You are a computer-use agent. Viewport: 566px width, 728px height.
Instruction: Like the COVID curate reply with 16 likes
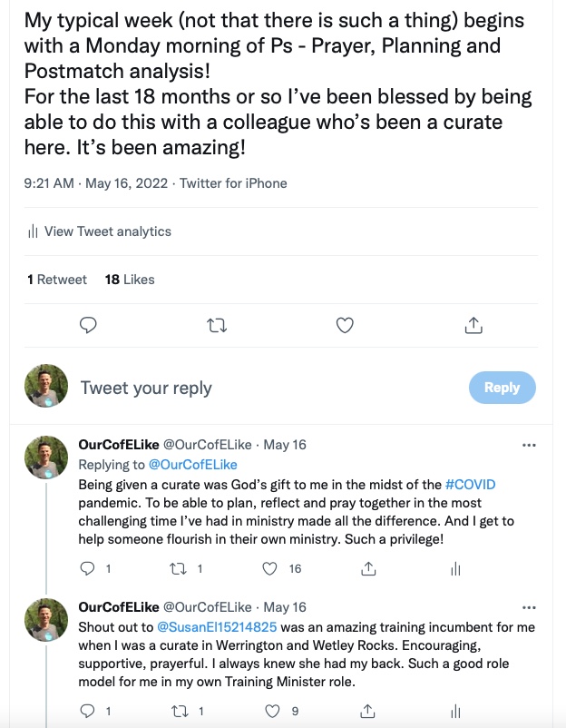click(269, 569)
